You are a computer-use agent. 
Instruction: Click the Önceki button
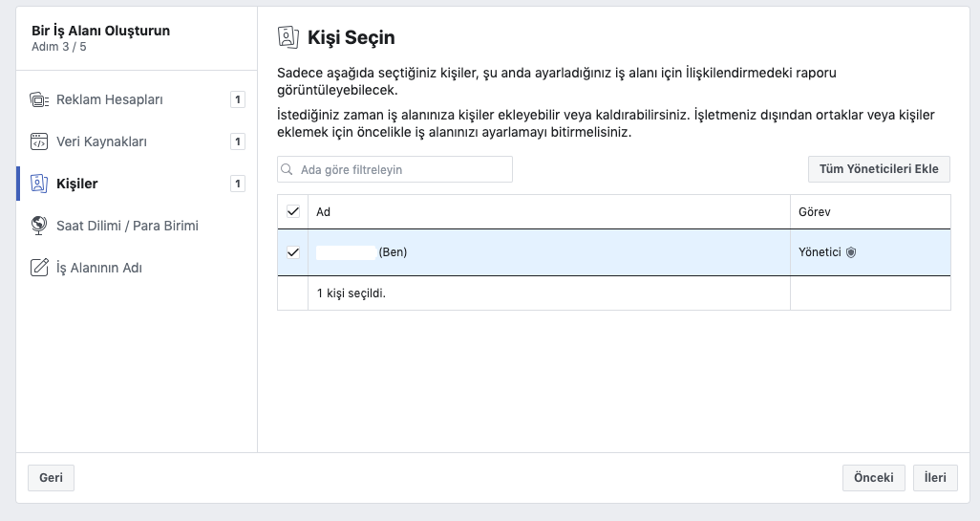tap(873, 477)
